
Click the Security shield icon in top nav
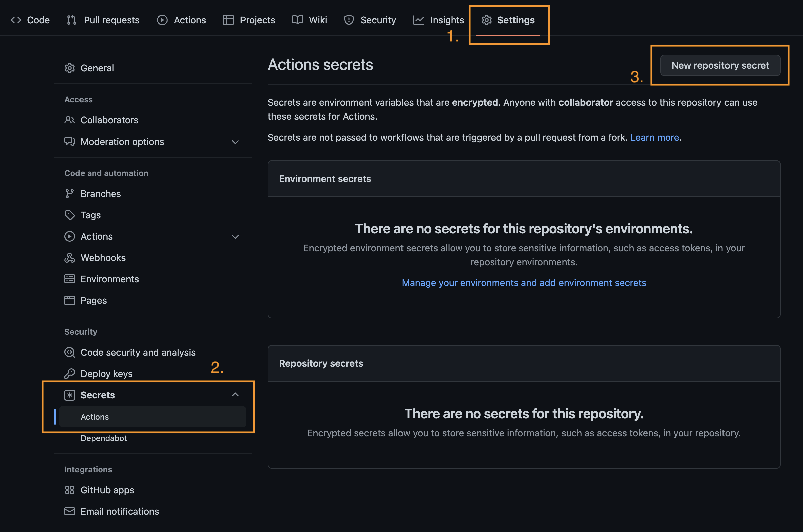click(x=349, y=20)
